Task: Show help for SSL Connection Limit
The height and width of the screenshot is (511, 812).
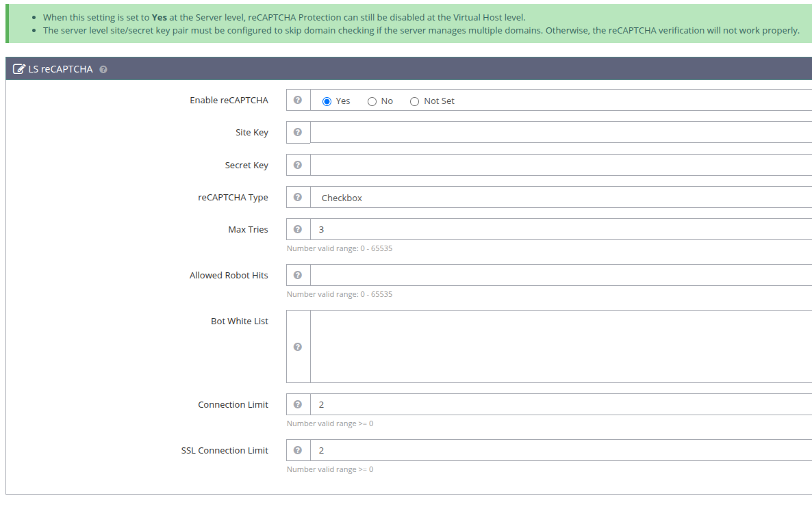Action: point(298,450)
